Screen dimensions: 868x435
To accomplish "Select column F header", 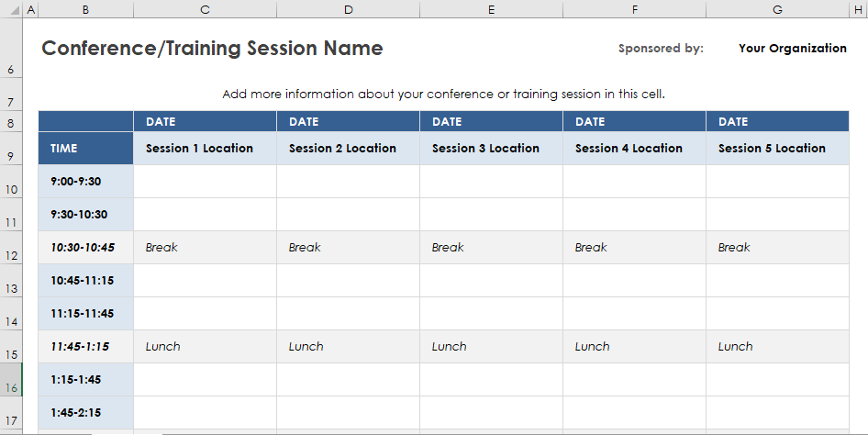I will coord(634,9).
